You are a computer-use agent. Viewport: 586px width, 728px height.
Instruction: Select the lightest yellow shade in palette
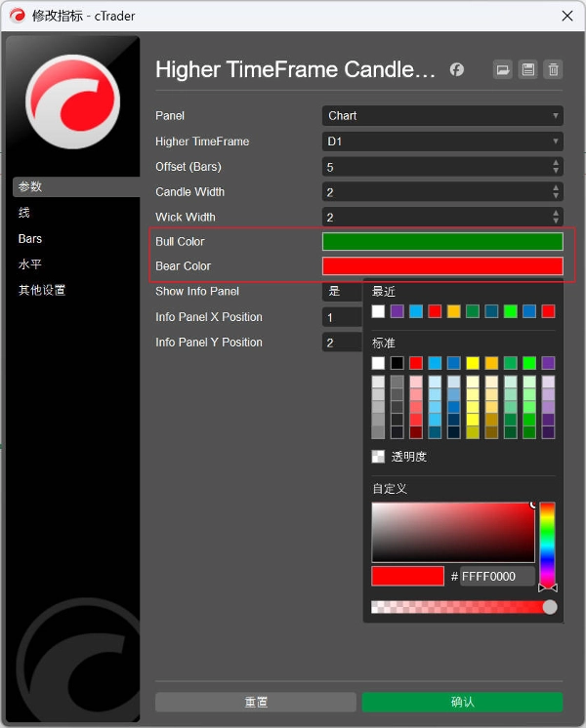pyautogui.click(x=473, y=382)
